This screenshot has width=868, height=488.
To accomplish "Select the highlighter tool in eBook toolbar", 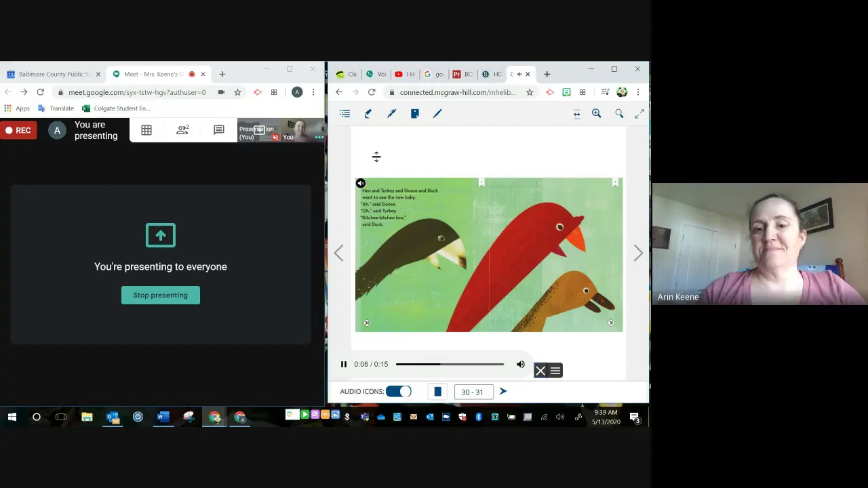I will (x=368, y=114).
